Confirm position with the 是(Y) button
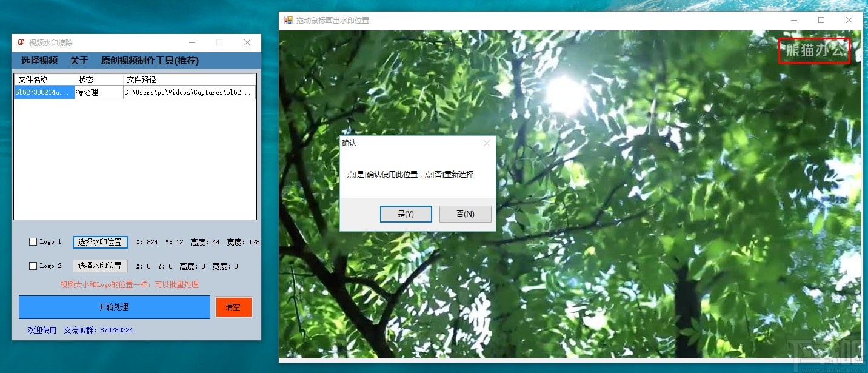The width and height of the screenshot is (868, 373). coord(406,213)
